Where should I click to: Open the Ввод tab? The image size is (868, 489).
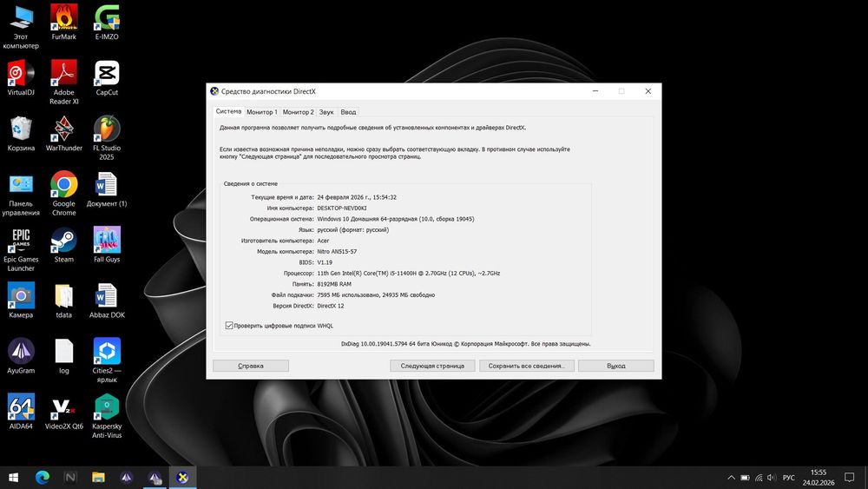(x=348, y=112)
